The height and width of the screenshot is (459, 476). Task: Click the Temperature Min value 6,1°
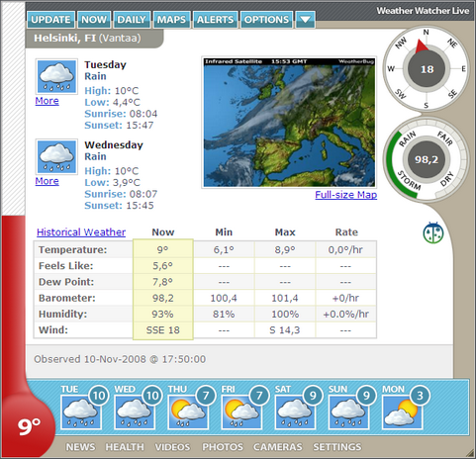(224, 250)
